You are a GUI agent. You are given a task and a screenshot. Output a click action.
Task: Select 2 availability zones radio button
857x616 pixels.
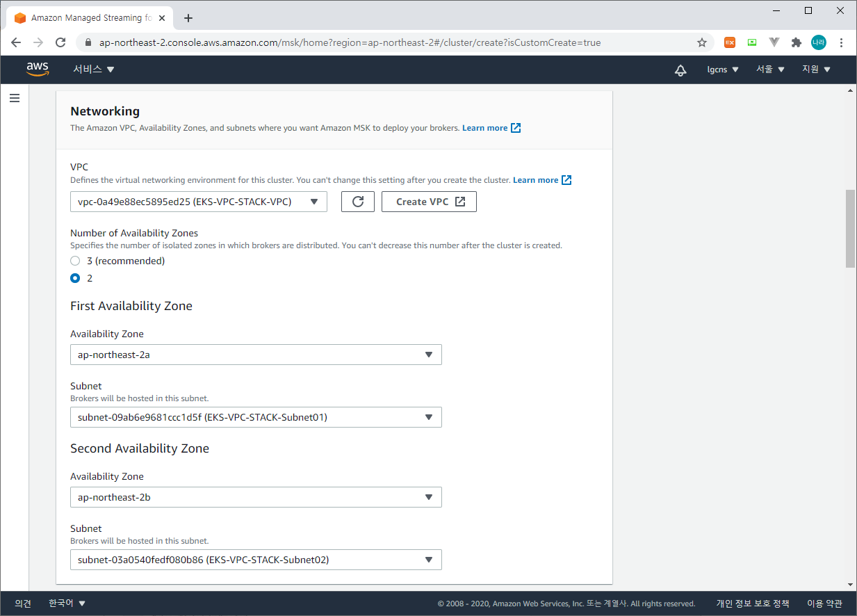point(75,278)
